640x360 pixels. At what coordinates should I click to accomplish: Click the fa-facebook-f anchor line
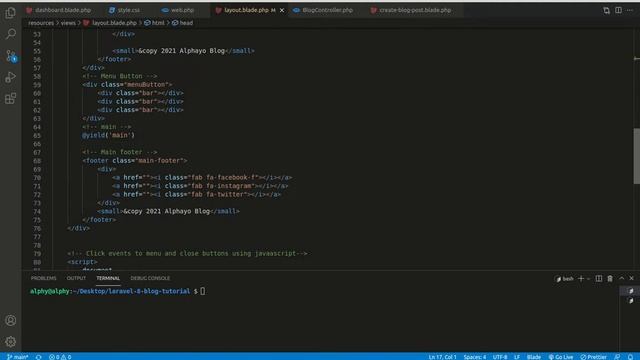tap(202, 178)
